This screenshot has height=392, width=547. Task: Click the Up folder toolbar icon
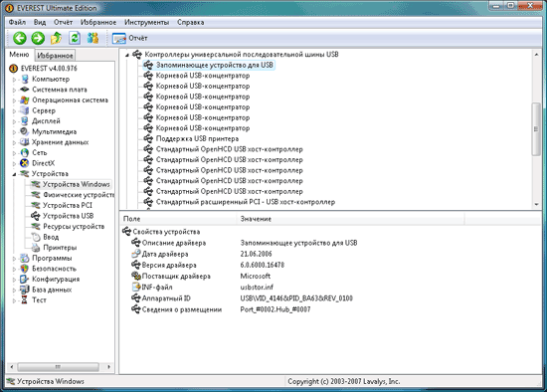pyautogui.click(x=56, y=38)
